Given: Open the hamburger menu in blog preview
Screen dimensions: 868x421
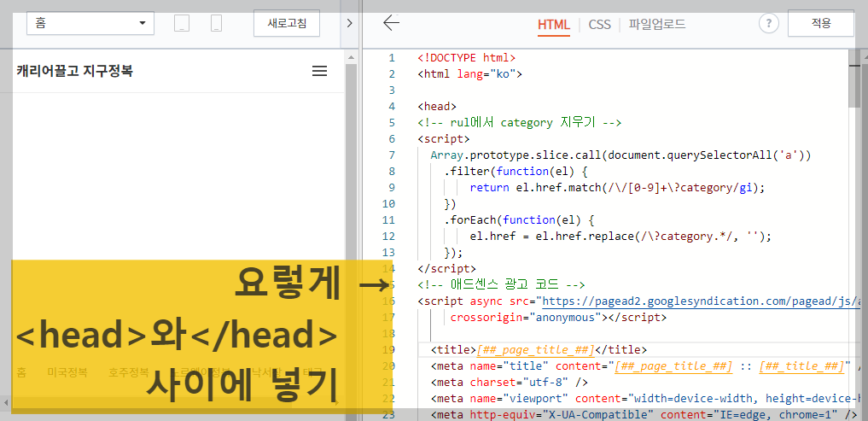Looking at the screenshot, I should [x=319, y=71].
